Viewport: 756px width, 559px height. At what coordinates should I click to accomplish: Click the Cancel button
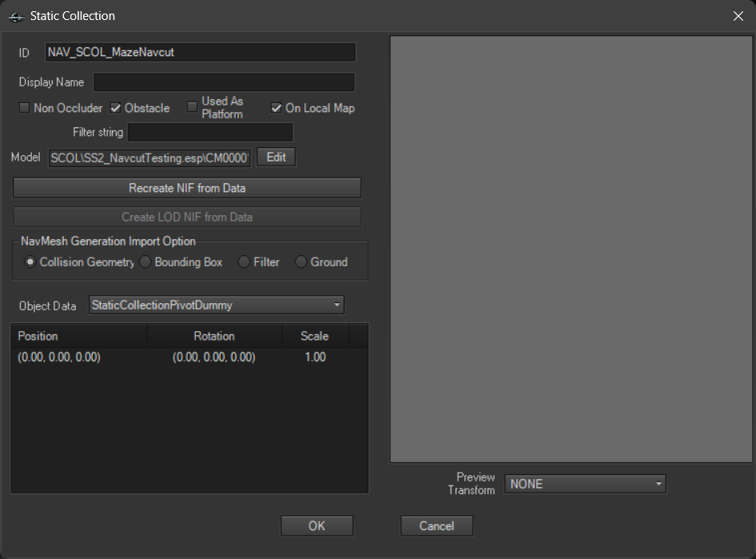coord(436,526)
